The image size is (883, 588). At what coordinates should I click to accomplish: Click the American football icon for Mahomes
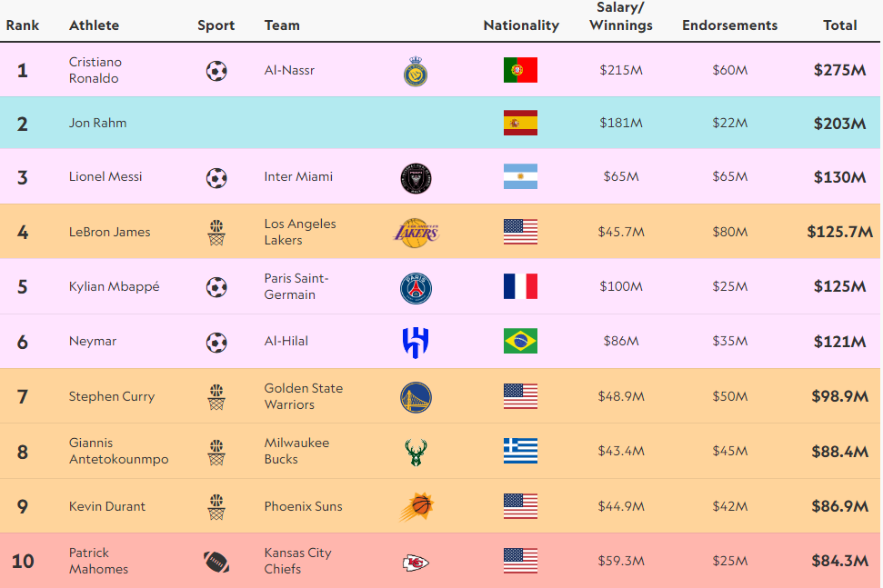[x=216, y=562]
